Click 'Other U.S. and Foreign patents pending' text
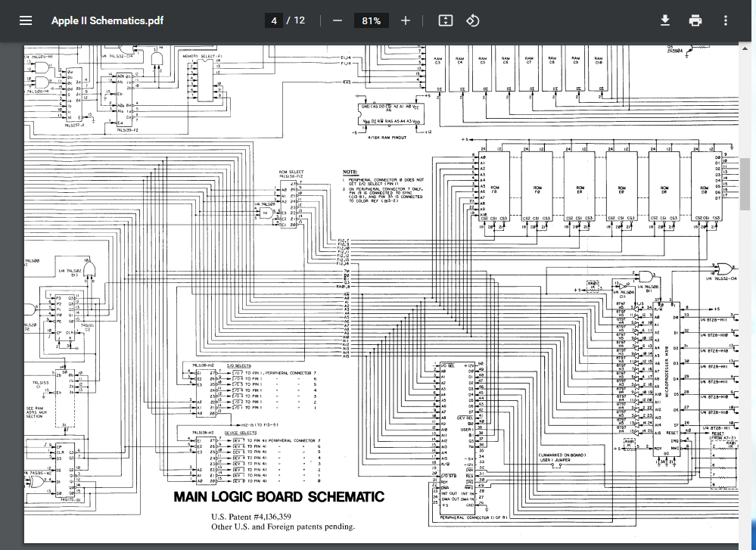Image resolution: width=756 pixels, height=550 pixels. [283, 527]
